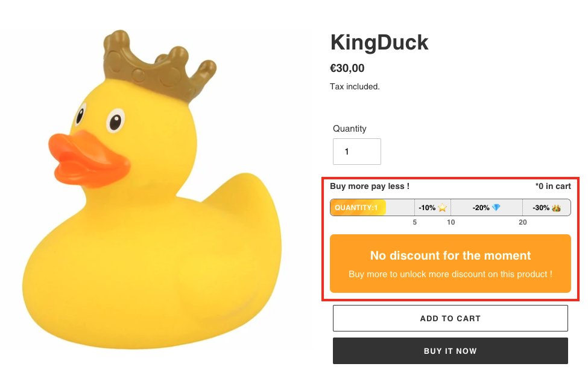Click the "Quantity" label above input
This screenshot has height=381, width=588.
click(x=350, y=129)
